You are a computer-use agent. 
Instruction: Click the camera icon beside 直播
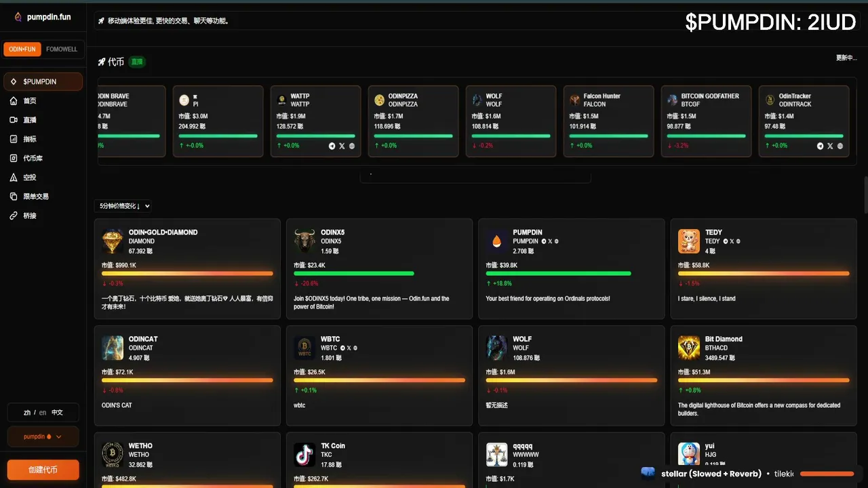[x=14, y=120]
